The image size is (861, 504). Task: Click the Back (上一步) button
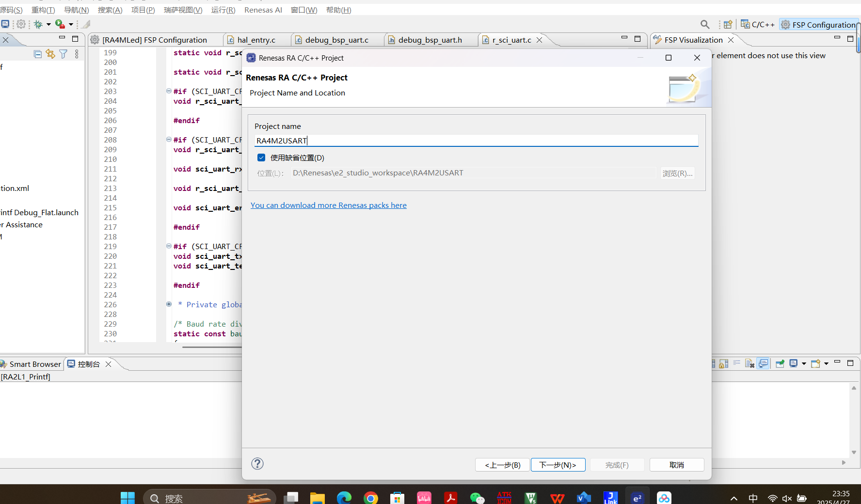(502, 465)
